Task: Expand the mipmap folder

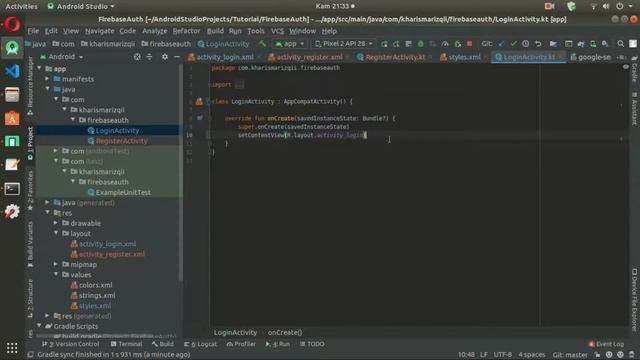Action: [x=56, y=264]
